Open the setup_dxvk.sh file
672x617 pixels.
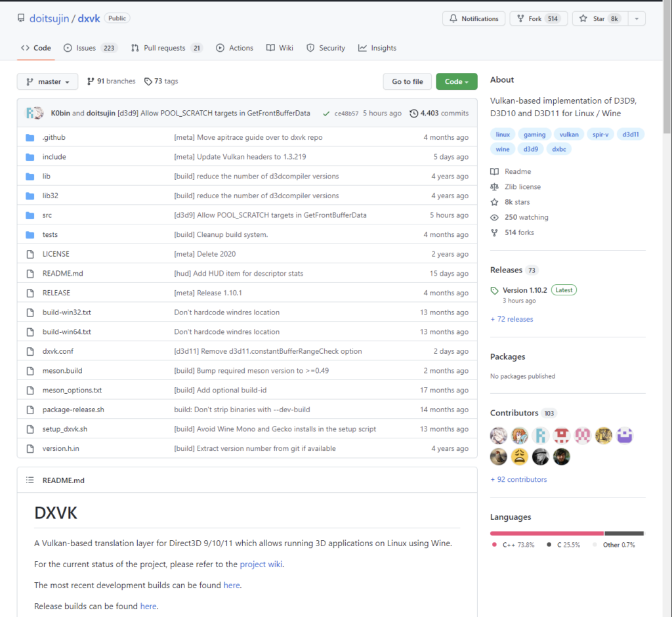[65, 429]
